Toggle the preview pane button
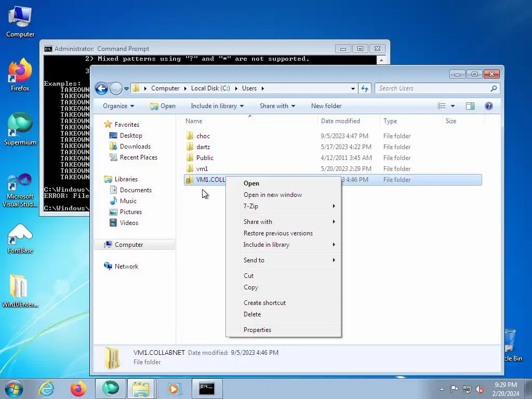This screenshot has height=399, width=532. point(470,106)
